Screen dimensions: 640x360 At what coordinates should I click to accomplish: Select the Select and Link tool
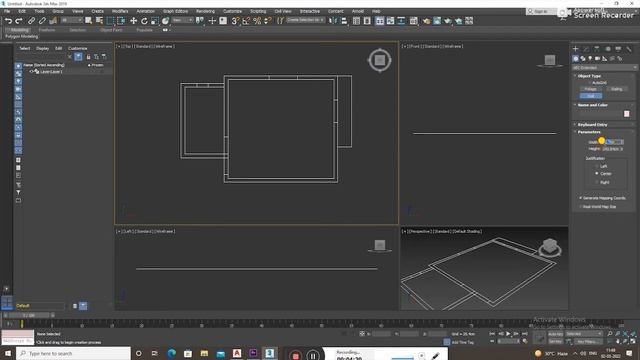pyautogui.click(x=31, y=20)
